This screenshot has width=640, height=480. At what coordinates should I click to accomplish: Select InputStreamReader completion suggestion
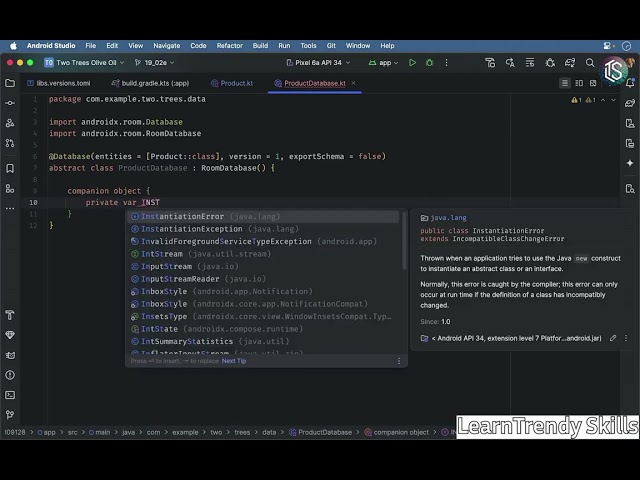coord(263,279)
